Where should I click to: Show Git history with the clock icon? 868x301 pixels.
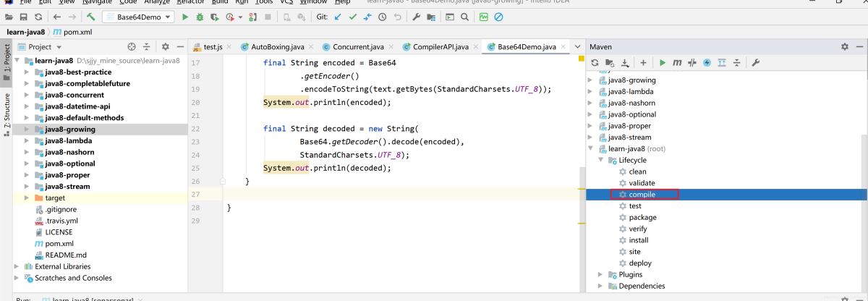click(x=382, y=17)
